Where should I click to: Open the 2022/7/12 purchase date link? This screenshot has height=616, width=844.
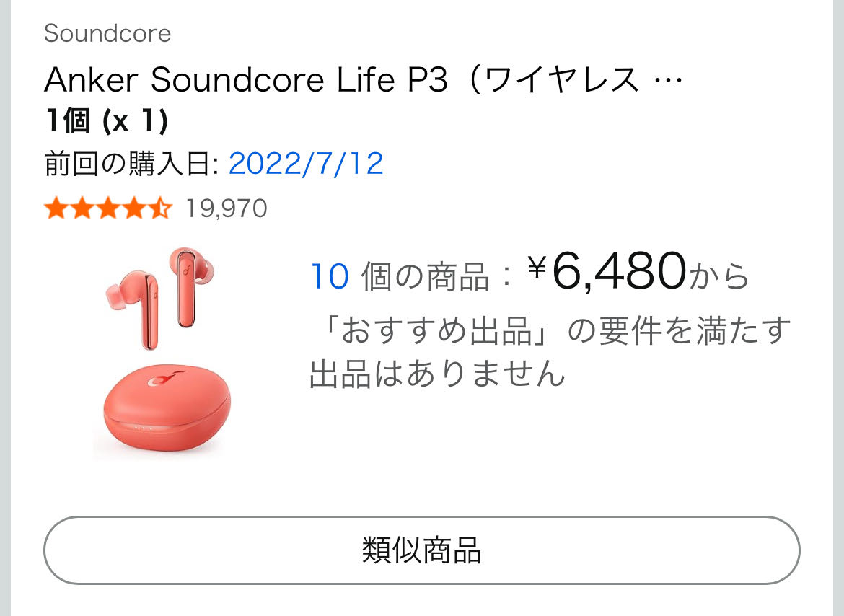(306, 164)
